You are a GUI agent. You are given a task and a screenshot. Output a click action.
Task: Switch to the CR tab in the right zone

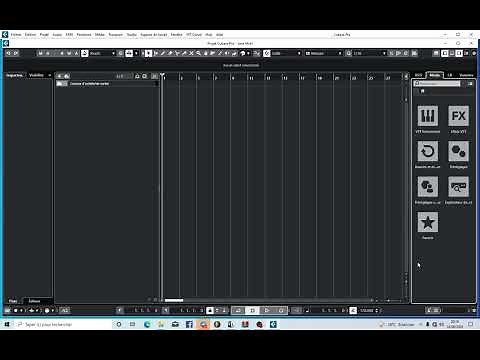tap(450, 75)
